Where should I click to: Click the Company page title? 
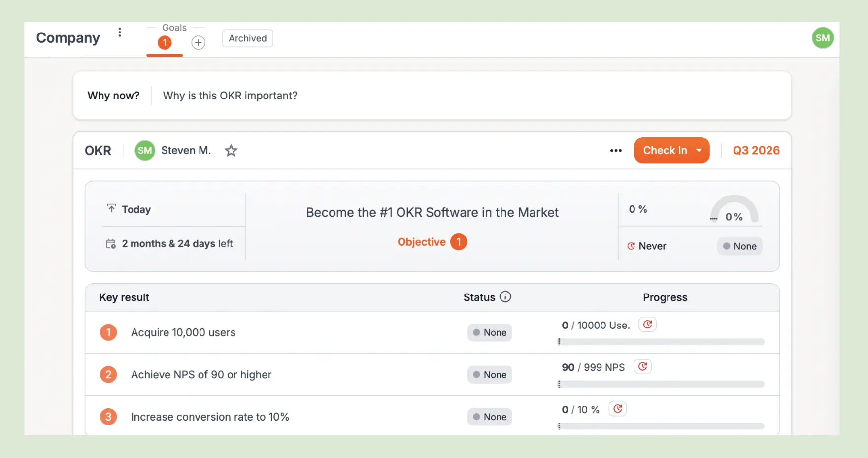(x=68, y=38)
